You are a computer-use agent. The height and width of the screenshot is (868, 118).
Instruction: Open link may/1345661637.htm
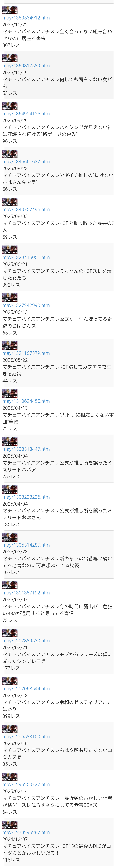pyautogui.click(x=26, y=161)
